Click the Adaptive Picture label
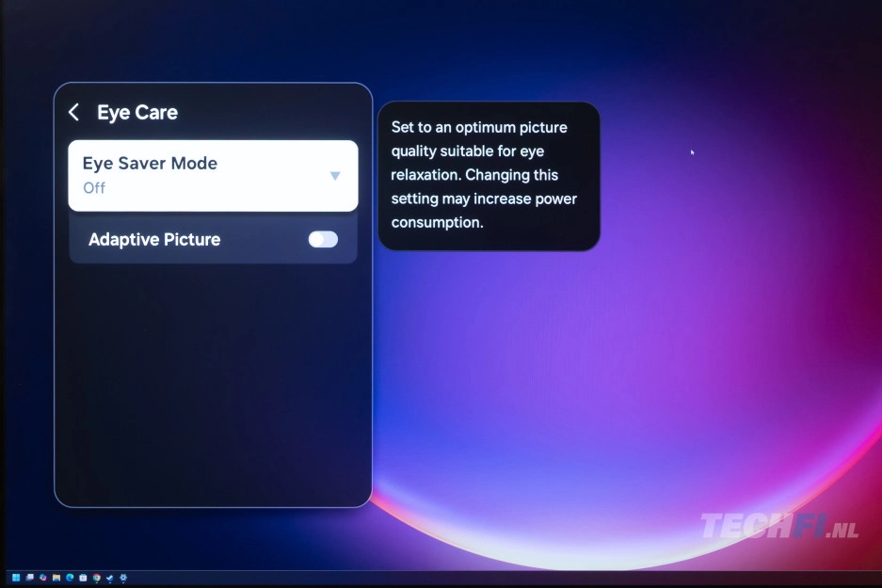This screenshot has height=588, width=882. [154, 240]
